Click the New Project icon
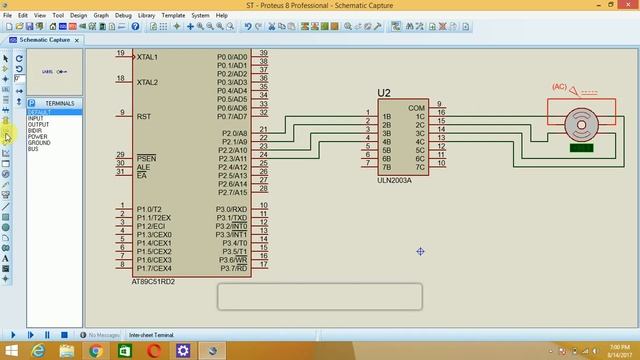The width and height of the screenshot is (640, 360). (9, 27)
